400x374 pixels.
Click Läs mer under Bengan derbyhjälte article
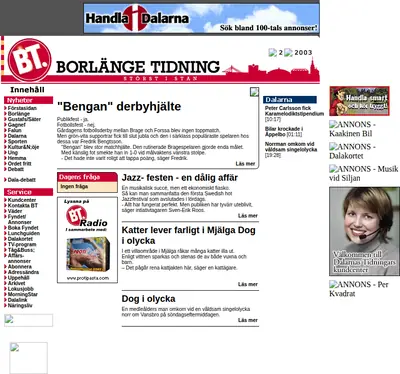tap(245, 164)
